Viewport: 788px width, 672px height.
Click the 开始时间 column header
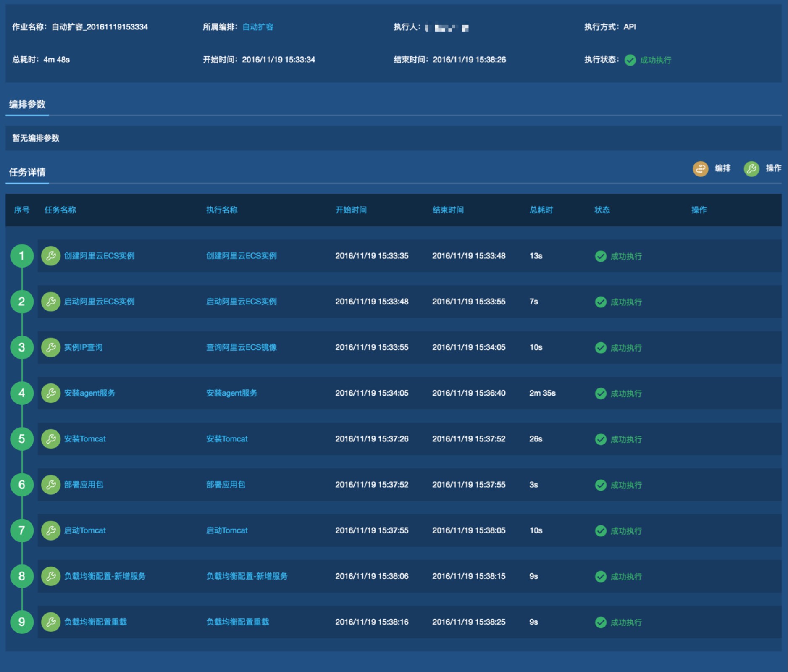coord(351,210)
